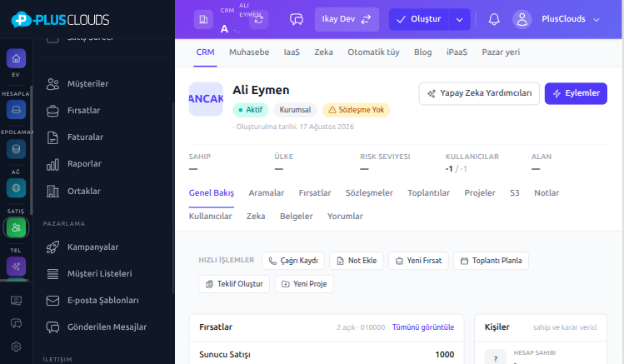Open the Tümünü görüntüle link
624x364 pixels.
click(423, 327)
